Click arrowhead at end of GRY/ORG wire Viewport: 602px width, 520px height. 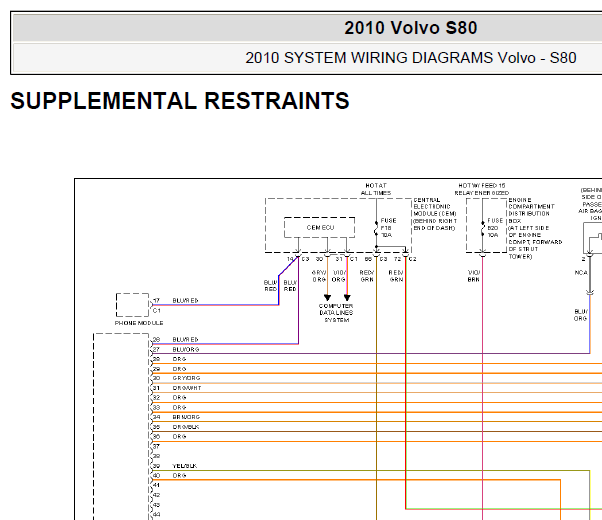327,298
